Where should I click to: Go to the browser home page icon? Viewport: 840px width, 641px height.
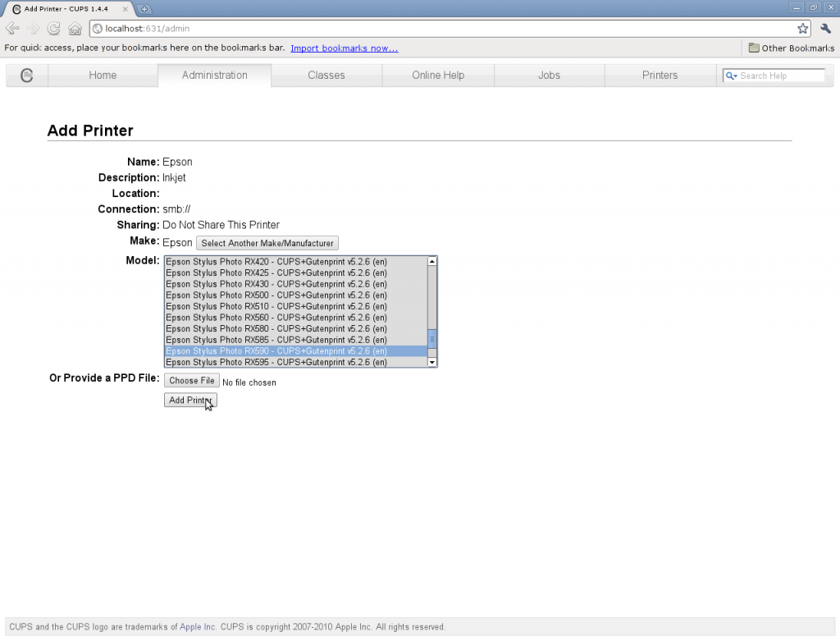(x=75, y=29)
